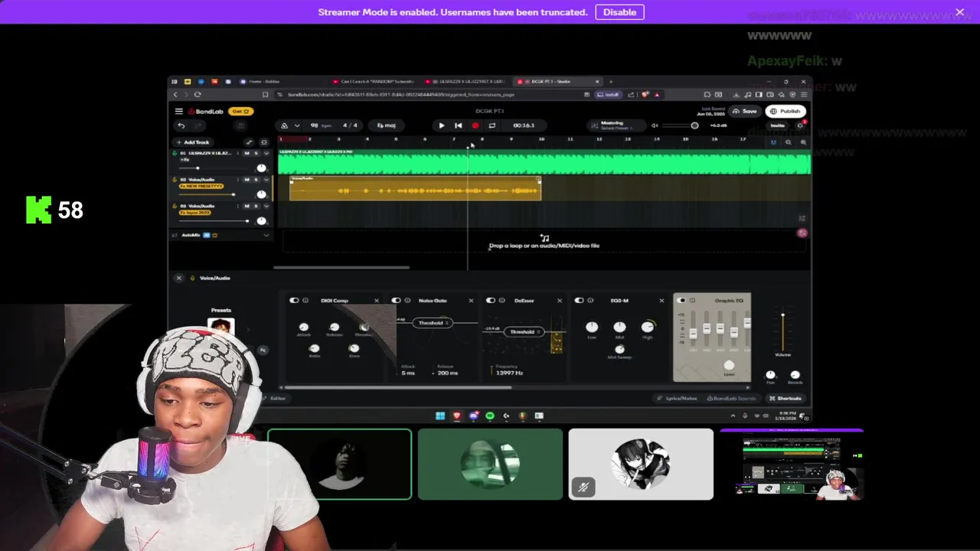Screen dimensions: 980x551
Task: Toggle the Graphic EQ effect power
Action: tap(681, 300)
